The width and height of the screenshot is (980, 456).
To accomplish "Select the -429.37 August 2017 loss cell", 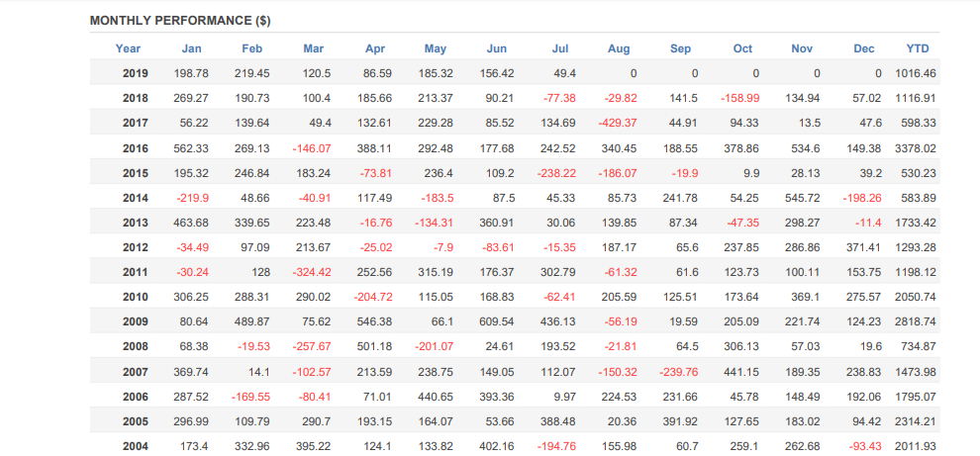I will 618,123.
